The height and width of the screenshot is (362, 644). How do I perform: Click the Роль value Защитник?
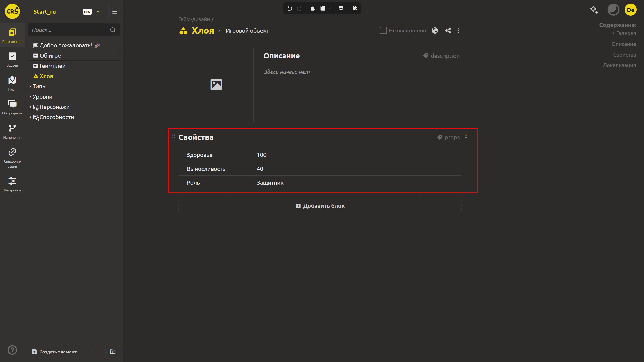point(358,183)
